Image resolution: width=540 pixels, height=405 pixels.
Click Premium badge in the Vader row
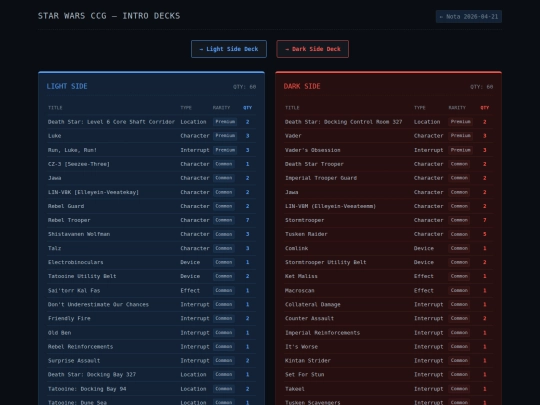pyautogui.click(x=460, y=136)
